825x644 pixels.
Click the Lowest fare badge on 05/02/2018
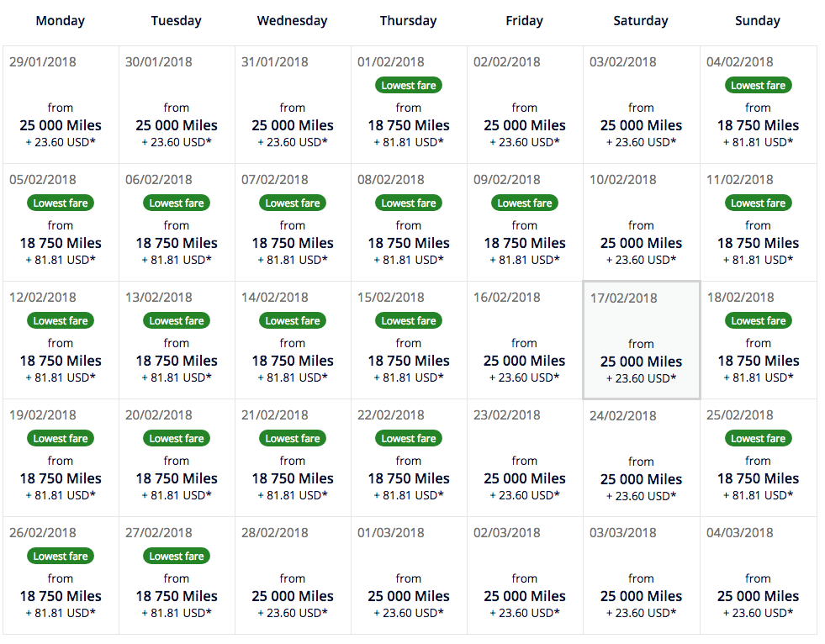(x=61, y=203)
